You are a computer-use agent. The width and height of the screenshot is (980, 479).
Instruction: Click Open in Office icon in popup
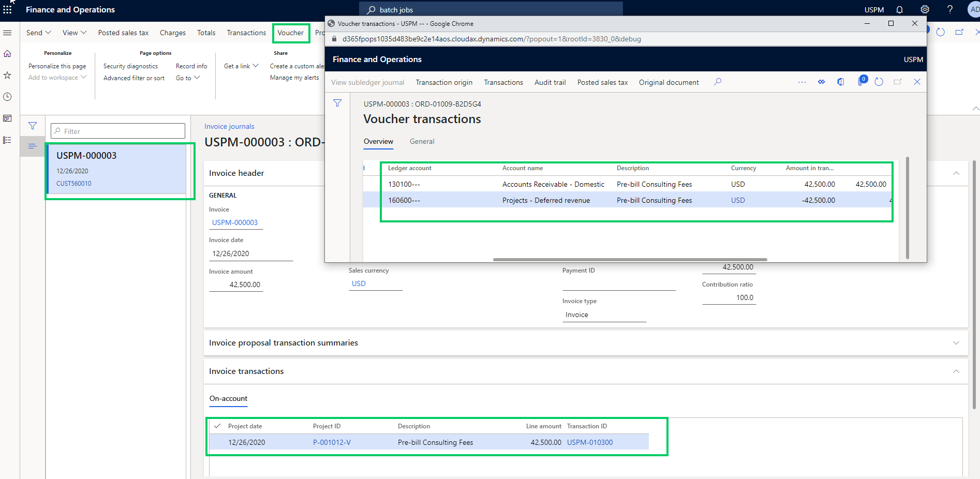[841, 82]
